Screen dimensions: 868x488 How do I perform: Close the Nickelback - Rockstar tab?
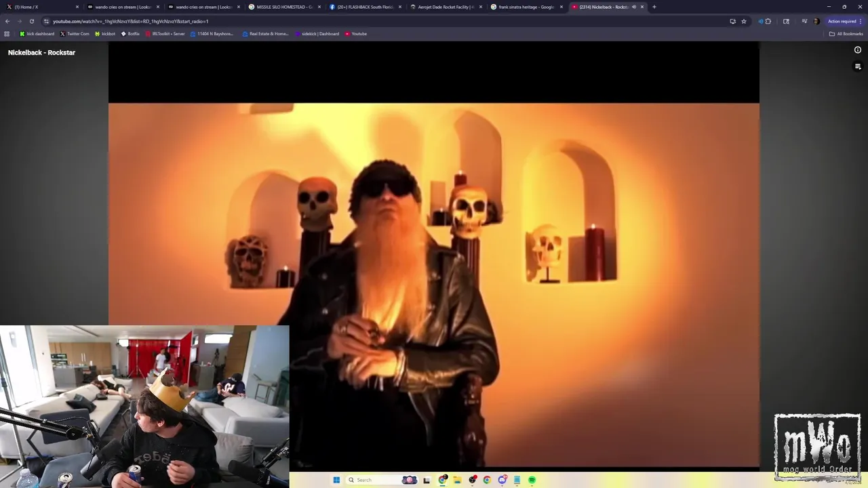pyautogui.click(x=642, y=7)
